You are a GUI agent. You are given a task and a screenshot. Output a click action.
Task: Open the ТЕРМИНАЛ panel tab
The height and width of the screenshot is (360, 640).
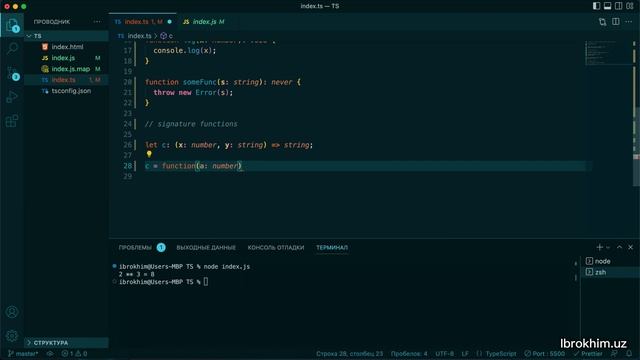click(332, 247)
